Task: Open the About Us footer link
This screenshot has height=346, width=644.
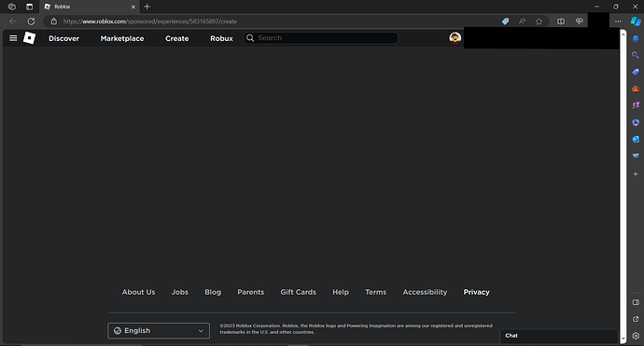Action: click(138, 292)
